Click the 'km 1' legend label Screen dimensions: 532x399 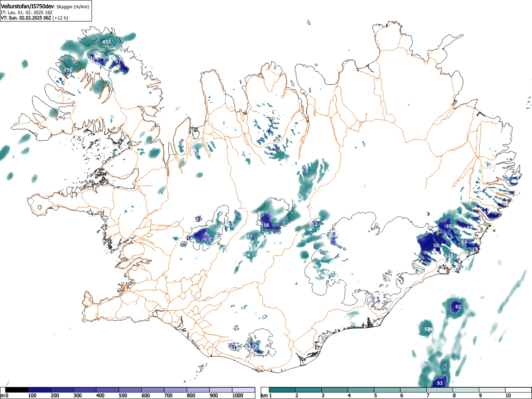[x=267, y=396]
